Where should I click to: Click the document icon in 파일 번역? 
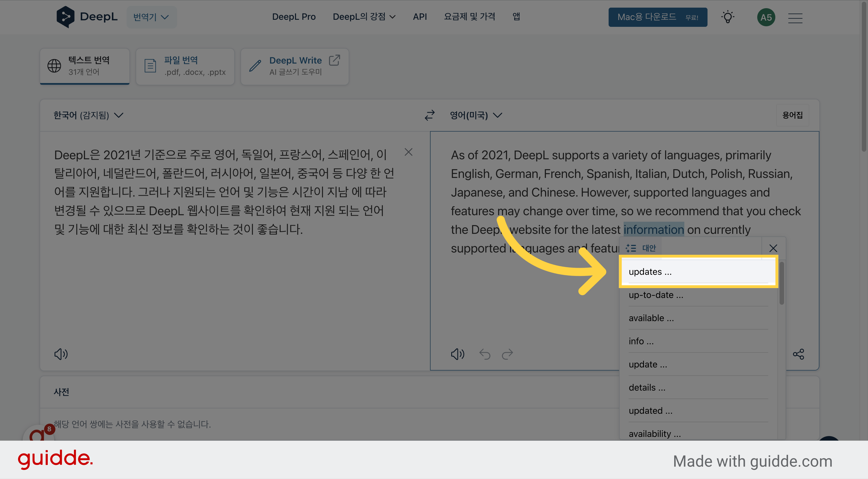[150, 66]
